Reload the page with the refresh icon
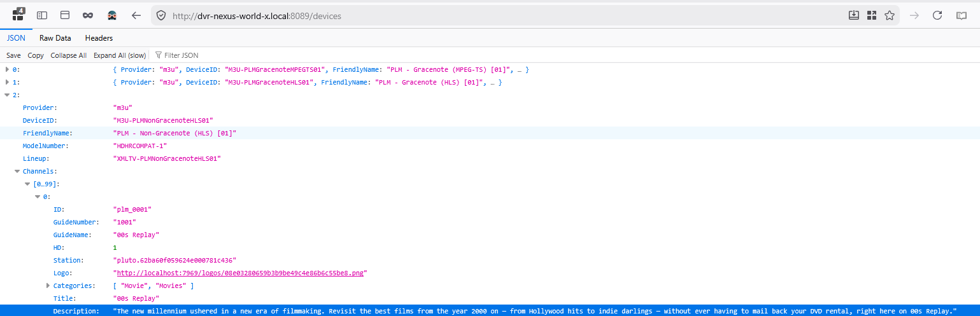 tap(937, 15)
